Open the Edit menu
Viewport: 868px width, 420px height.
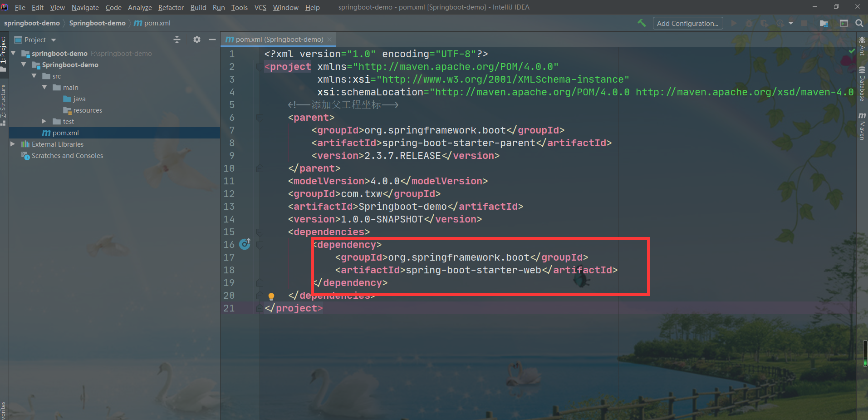tap(38, 7)
